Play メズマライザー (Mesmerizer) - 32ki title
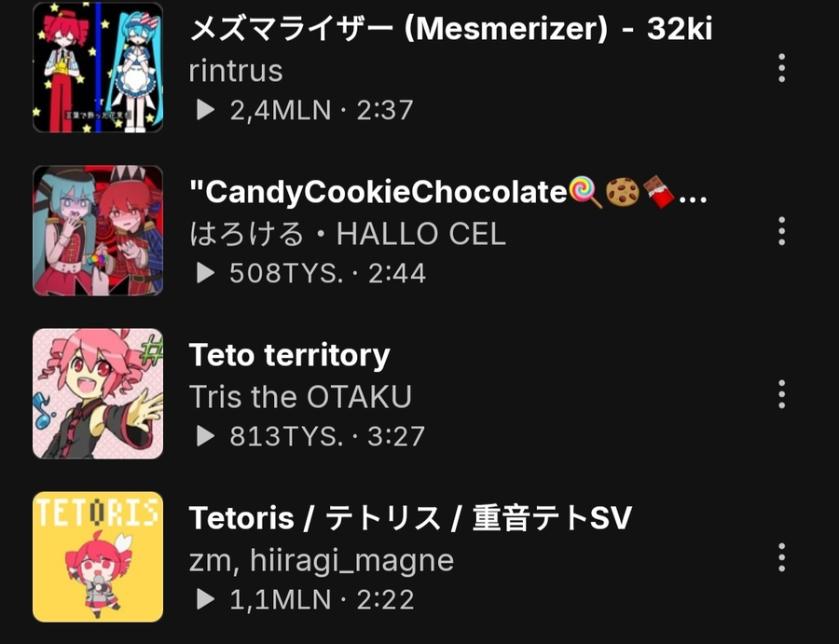The width and height of the screenshot is (839, 644). [x=451, y=29]
